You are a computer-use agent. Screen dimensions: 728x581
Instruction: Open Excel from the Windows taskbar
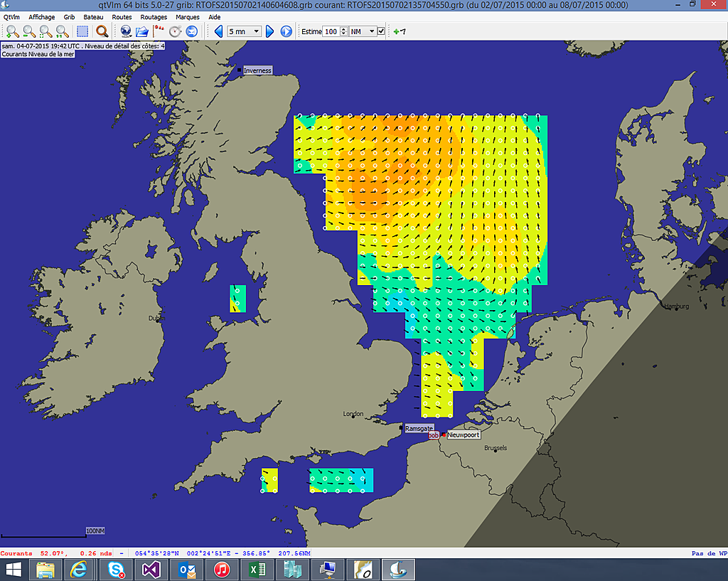click(x=257, y=569)
